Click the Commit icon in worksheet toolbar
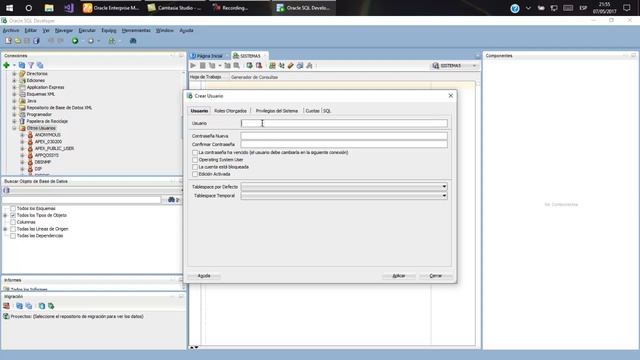The width and height of the screenshot is (640, 360). click(249, 66)
